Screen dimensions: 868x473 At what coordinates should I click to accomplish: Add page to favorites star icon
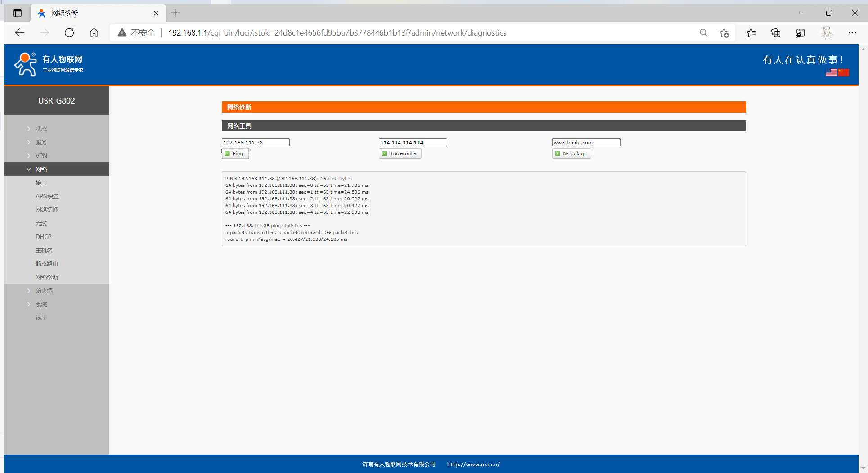tap(724, 33)
